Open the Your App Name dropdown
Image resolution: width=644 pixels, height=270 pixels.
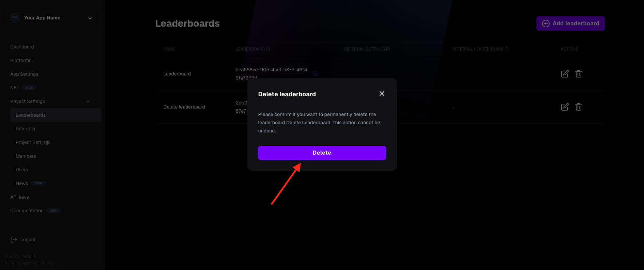[50, 18]
